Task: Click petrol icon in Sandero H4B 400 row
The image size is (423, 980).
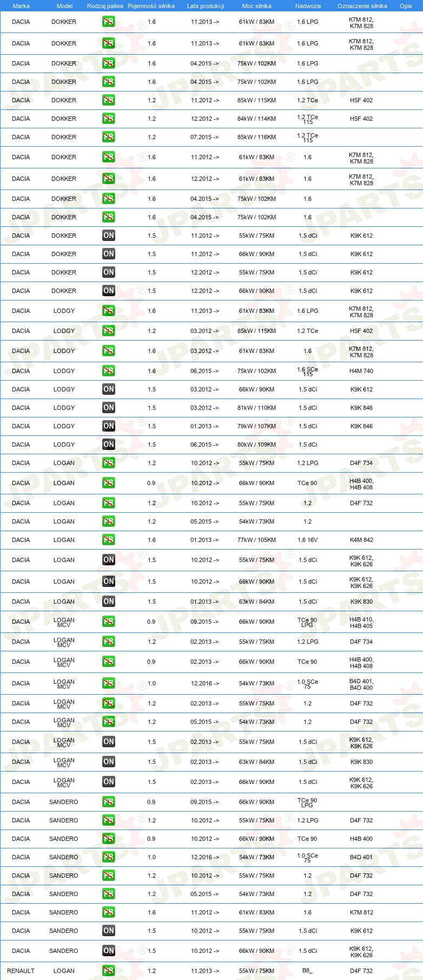Action: pos(109,839)
